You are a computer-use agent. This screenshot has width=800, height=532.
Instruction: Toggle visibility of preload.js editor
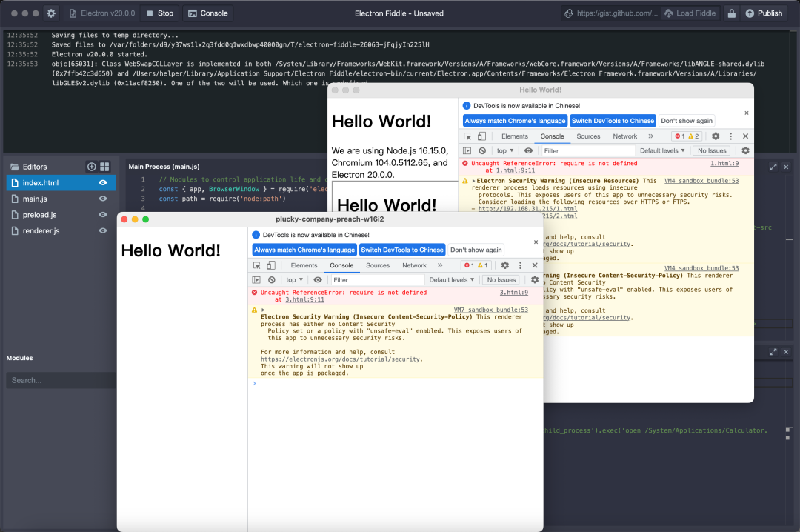pos(103,215)
